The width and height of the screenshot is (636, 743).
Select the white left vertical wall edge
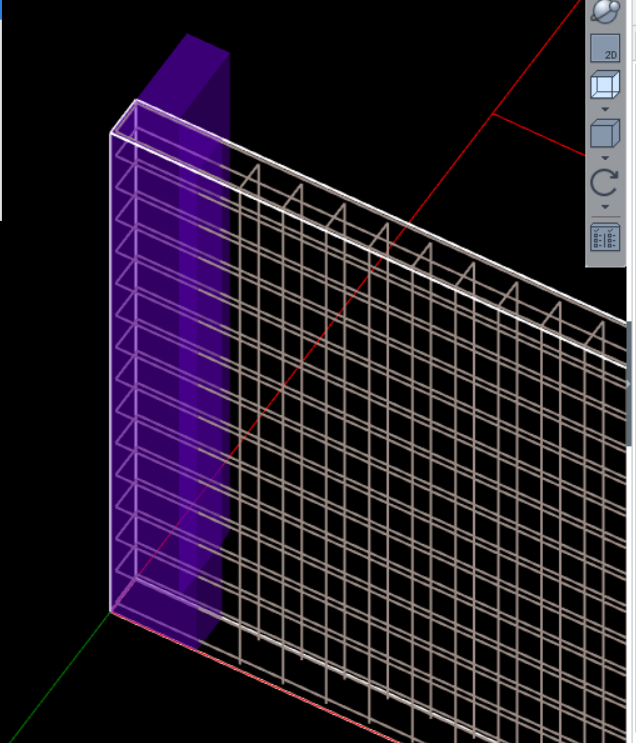pos(110,380)
